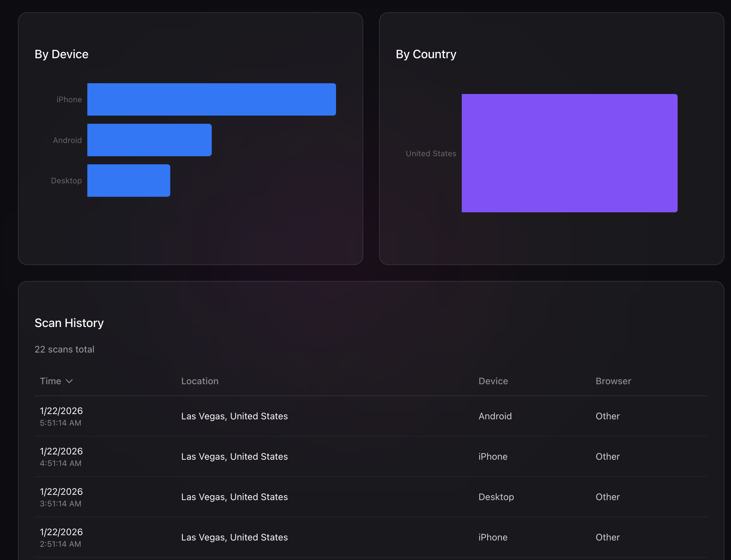Viewport: 731px width, 560px height.
Task: Click the 22 scans total label
Action: pos(64,349)
